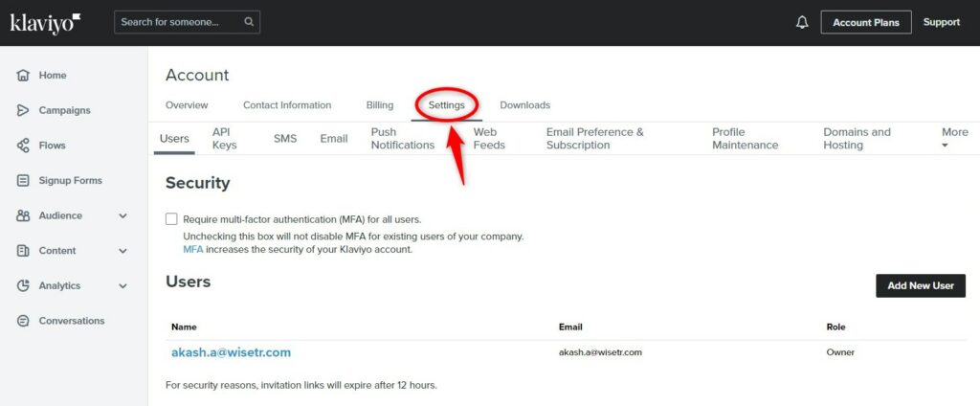Viewport: 980px width, 406px height.
Task: Switch to the Billing tab
Action: pyautogui.click(x=379, y=105)
